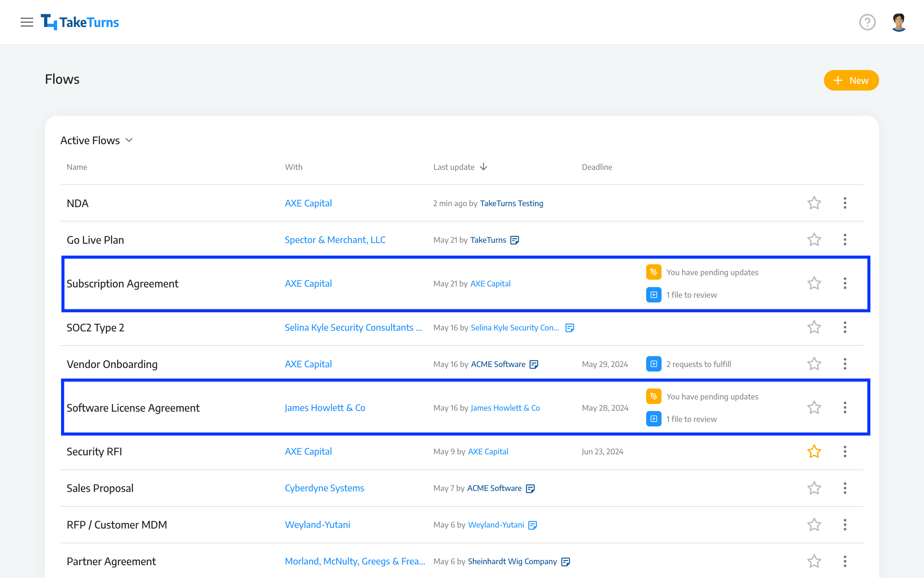Open more options for Vendor Onboarding
Viewport: 924px width, 578px height.
pyautogui.click(x=845, y=364)
